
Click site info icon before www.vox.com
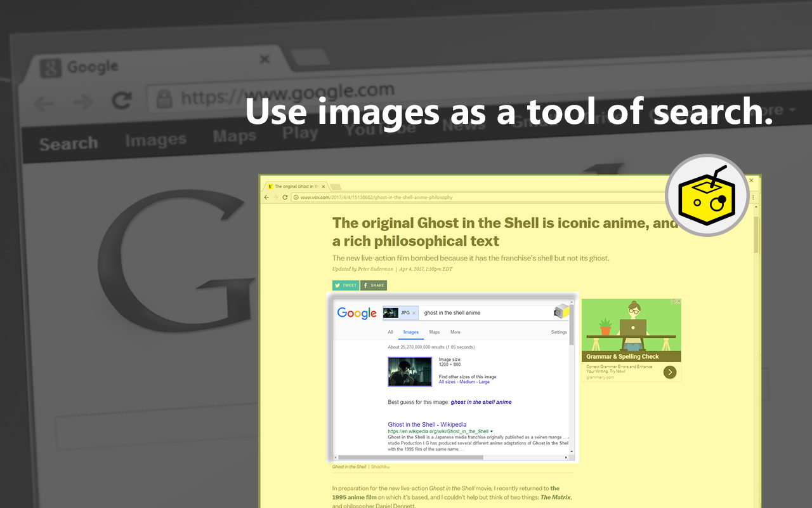(x=296, y=197)
